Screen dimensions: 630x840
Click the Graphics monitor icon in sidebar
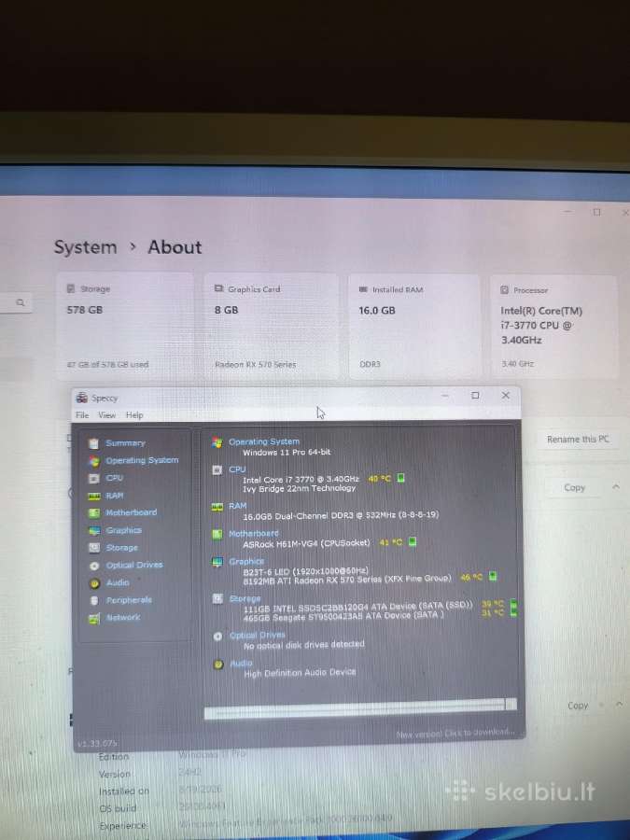(93, 531)
